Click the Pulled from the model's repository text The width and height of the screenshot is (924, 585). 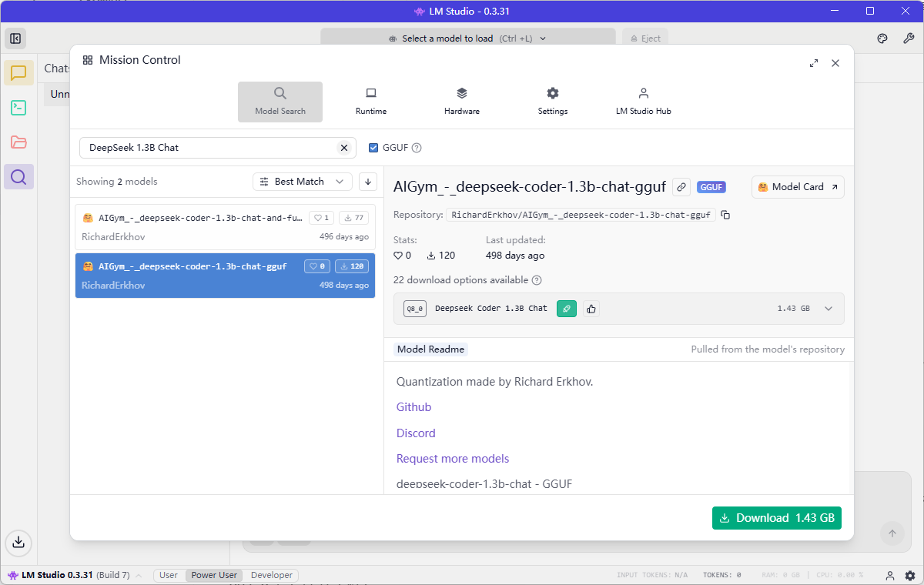[768, 349]
